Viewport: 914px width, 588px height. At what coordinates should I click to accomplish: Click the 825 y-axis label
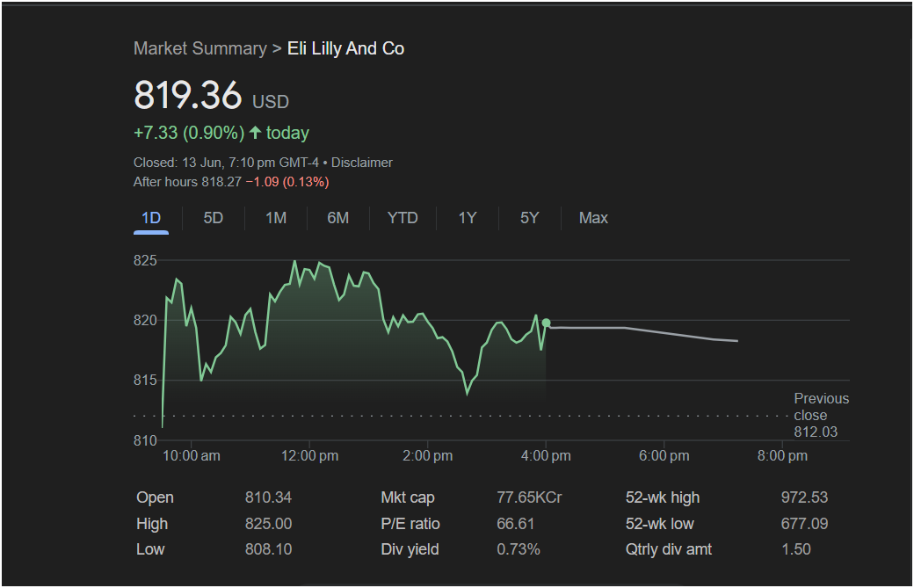(145, 260)
